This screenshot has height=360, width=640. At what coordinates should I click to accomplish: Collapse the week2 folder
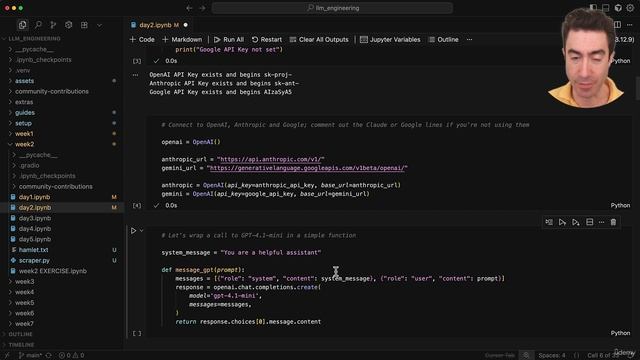(x=24, y=144)
